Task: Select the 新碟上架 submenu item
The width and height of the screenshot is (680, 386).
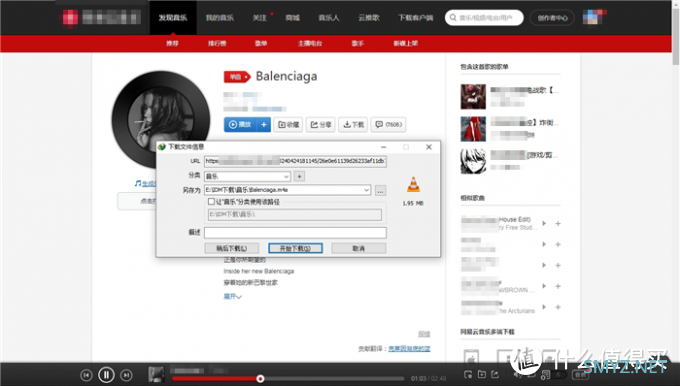Action: 405,43
